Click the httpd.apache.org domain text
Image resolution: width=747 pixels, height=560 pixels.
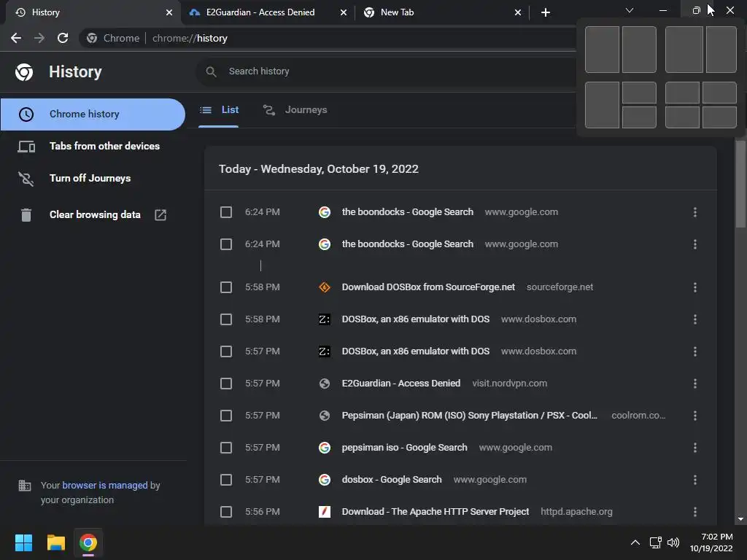pos(576,512)
